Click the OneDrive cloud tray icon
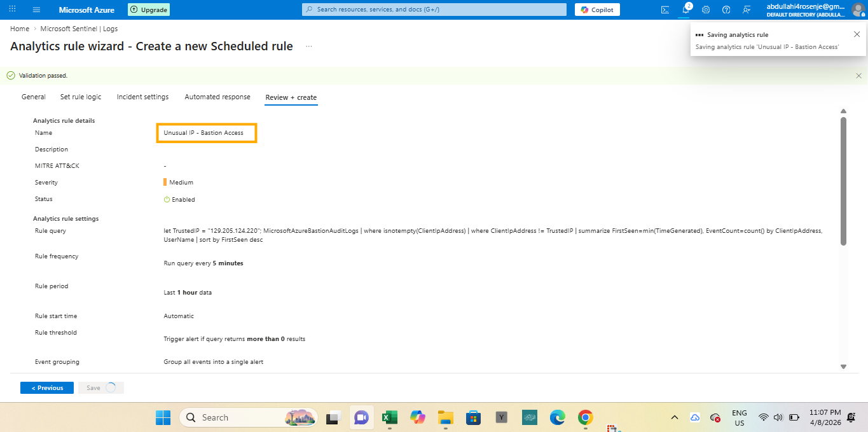This screenshot has width=868, height=432. (695, 417)
